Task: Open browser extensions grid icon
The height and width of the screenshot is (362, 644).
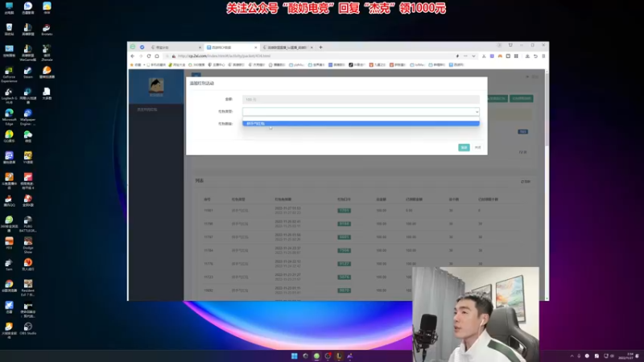Action: pos(516,56)
